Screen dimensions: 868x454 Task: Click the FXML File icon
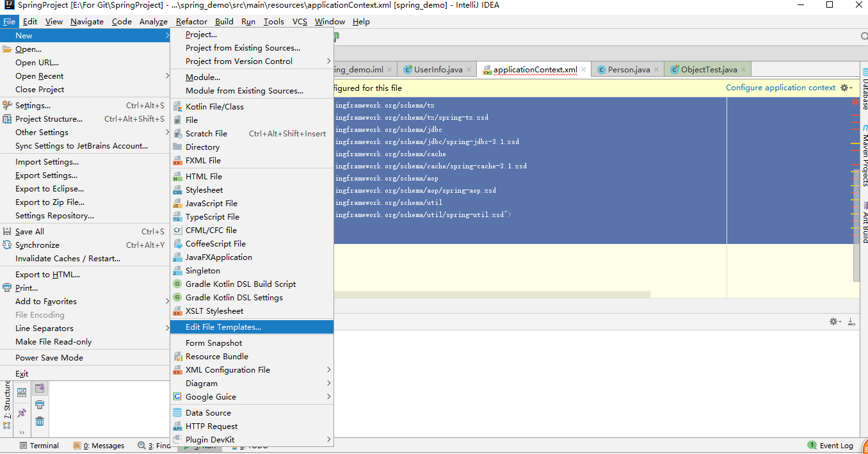coord(177,161)
